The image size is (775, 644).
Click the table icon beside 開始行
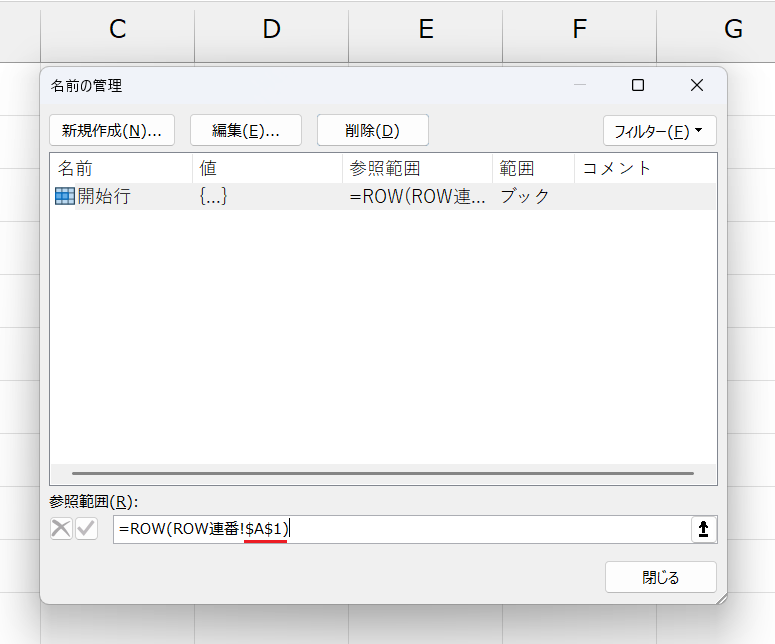click(x=64, y=196)
